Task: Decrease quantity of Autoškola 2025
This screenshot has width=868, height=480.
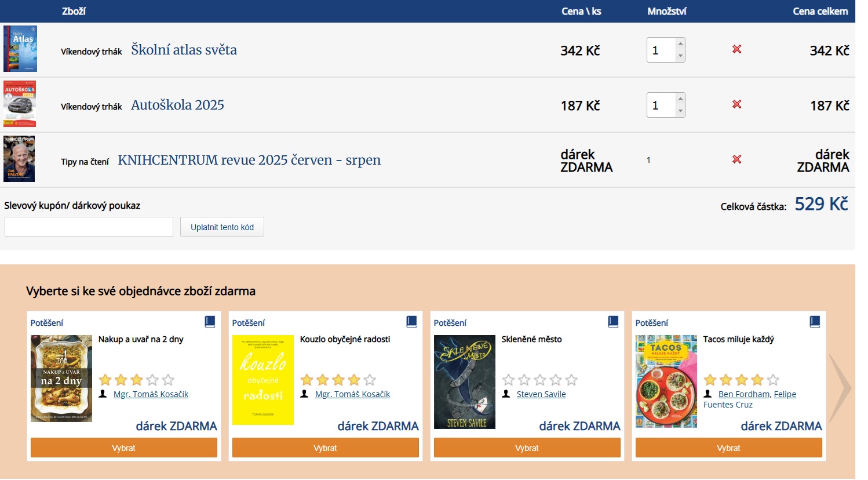Action: click(x=680, y=111)
